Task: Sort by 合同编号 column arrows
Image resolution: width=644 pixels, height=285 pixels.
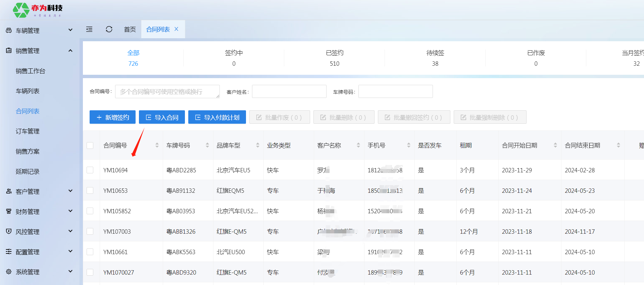Action: [x=157, y=145]
